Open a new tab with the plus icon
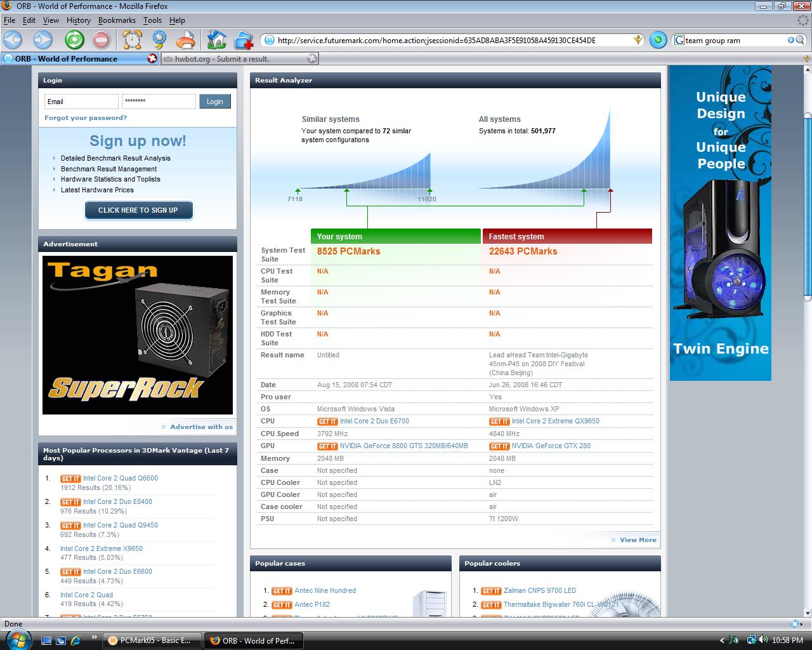 [x=244, y=40]
